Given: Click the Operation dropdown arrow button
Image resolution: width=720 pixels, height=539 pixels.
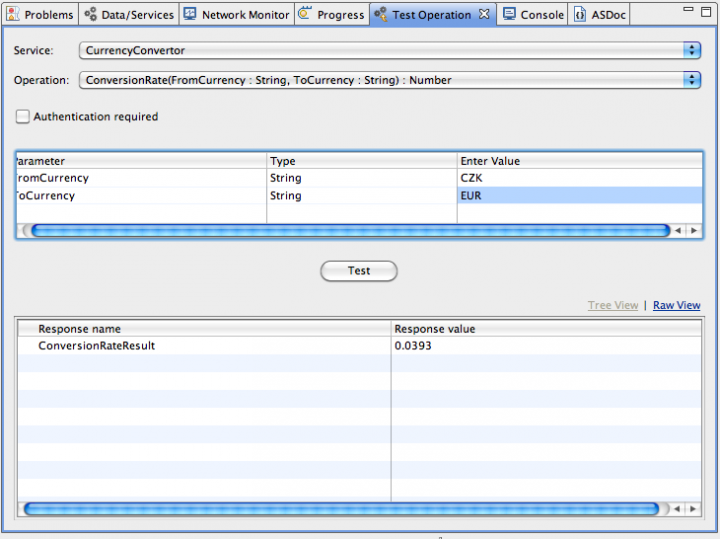Looking at the screenshot, I should tap(692, 80).
